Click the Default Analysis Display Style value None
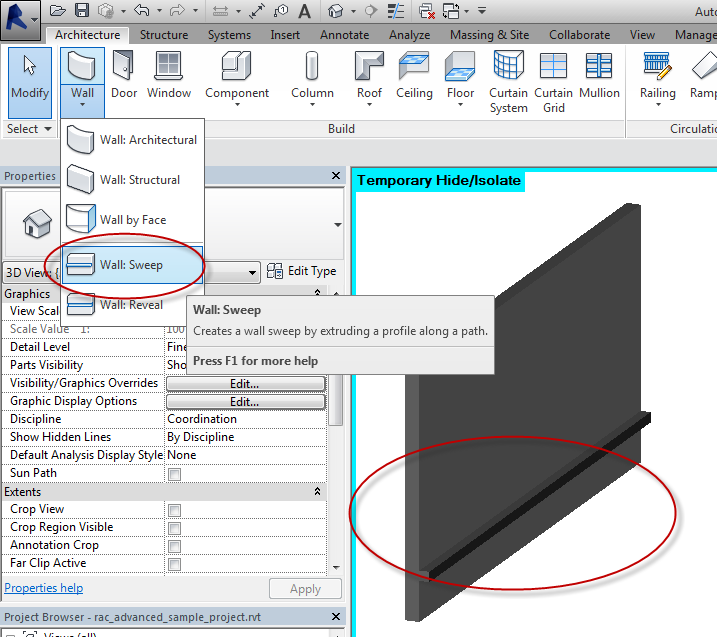This screenshot has width=717, height=637. (x=245, y=455)
